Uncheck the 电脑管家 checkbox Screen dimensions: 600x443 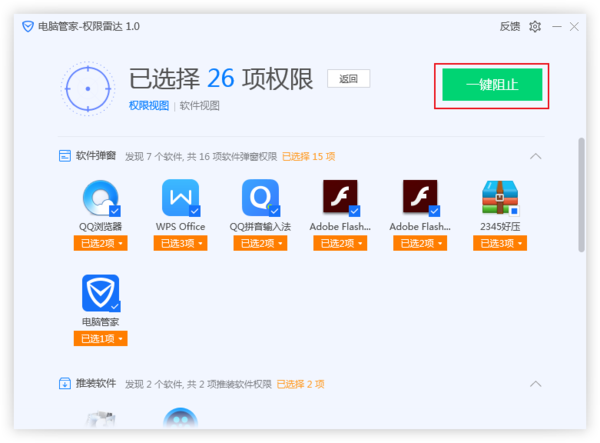115,306
